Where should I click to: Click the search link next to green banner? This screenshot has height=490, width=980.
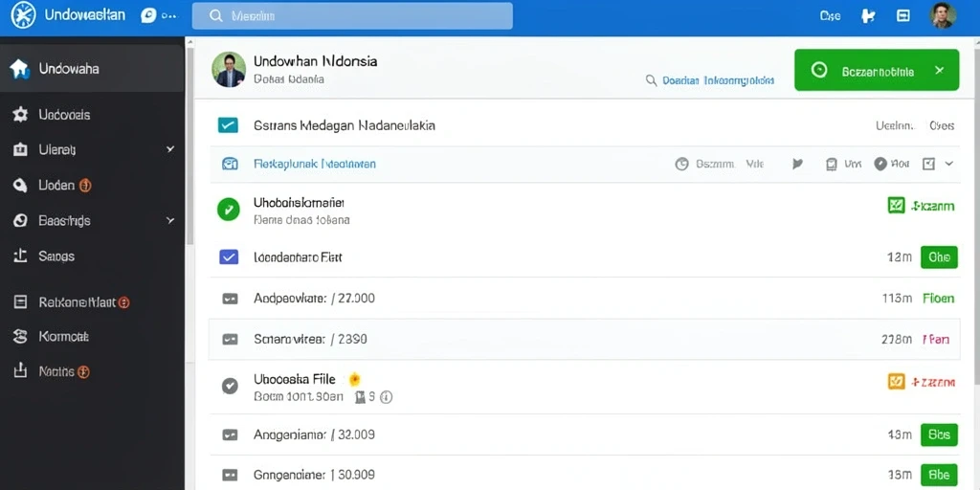[710, 80]
